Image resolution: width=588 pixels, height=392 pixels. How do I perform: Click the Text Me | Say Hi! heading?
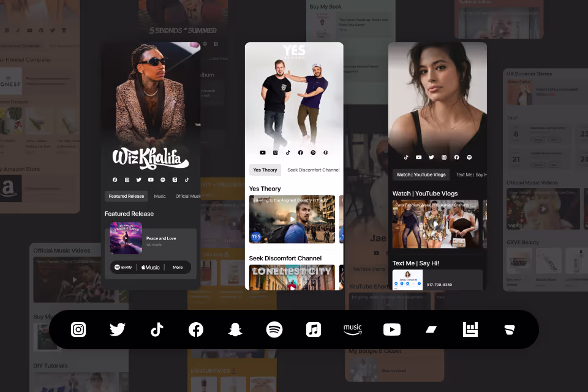(415, 263)
